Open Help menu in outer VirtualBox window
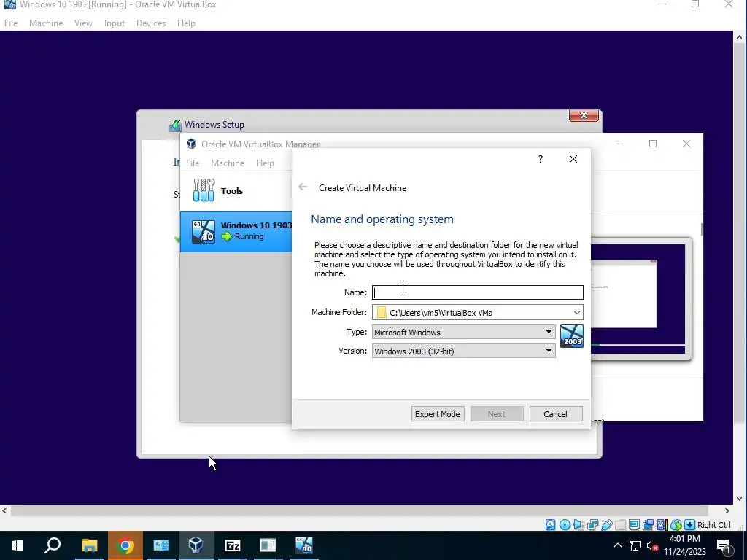 click(186, 23)
